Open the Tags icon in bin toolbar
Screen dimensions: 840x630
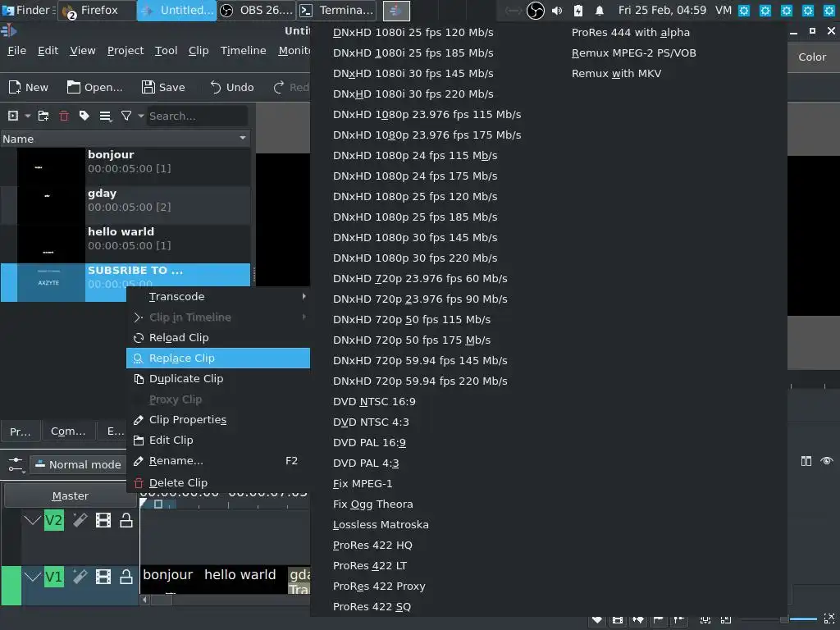coord(84,116)
